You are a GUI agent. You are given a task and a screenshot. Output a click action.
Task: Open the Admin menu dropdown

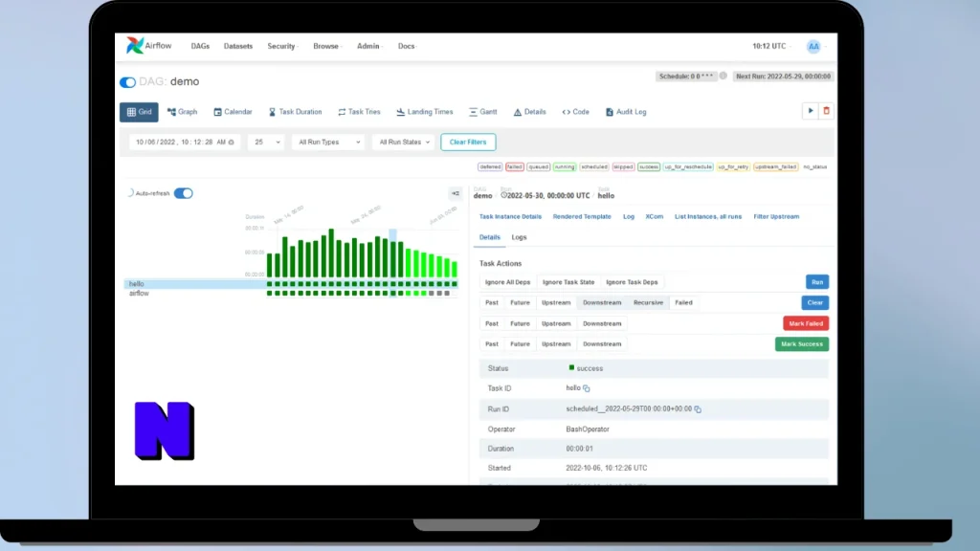click(x=369, y=46)
